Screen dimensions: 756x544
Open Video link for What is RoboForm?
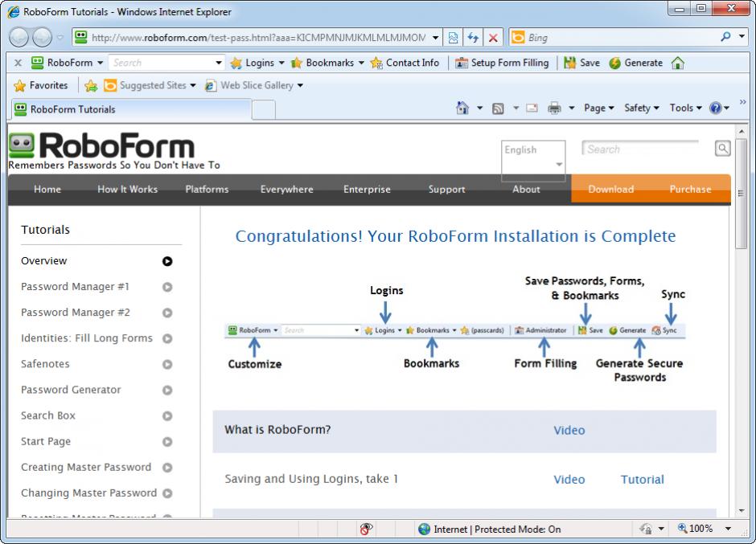click(x=569, y=430)
